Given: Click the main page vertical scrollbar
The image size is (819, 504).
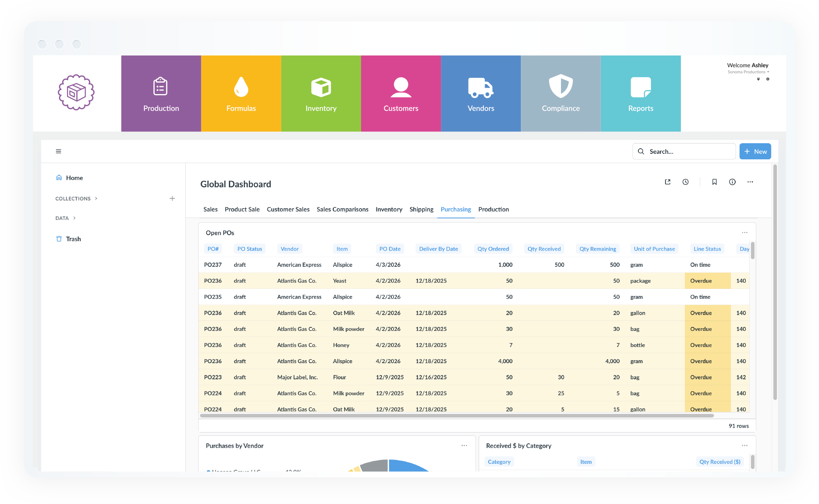Looking at the screenshot, I should pos(775,282).
